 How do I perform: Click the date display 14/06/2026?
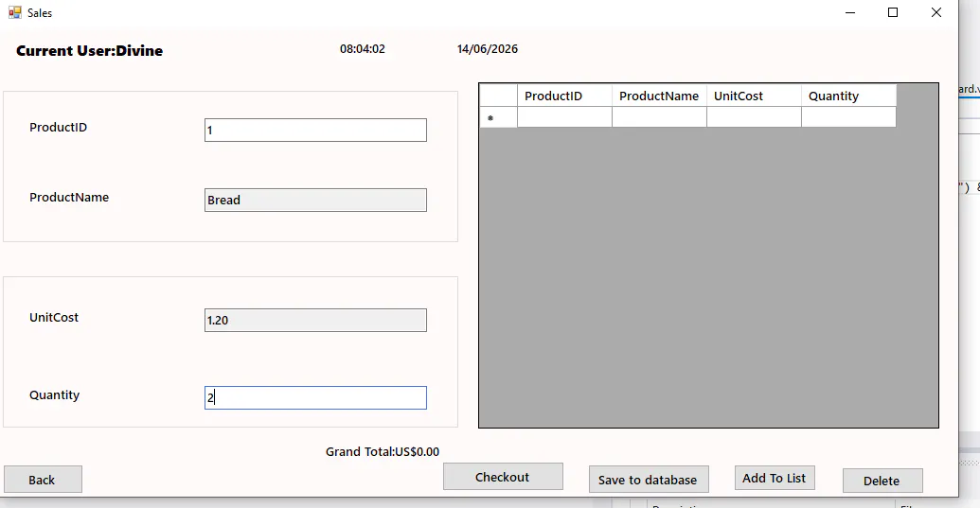coord(488,48)
